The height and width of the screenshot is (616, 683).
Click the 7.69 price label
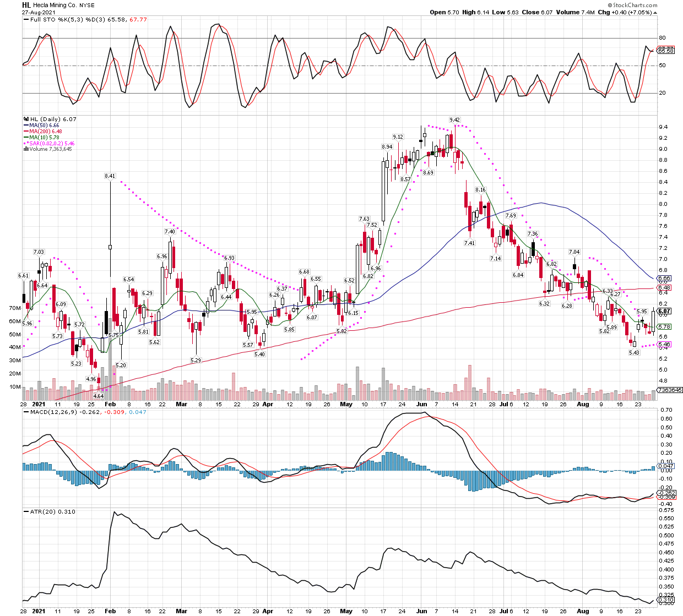coord(511,216)
